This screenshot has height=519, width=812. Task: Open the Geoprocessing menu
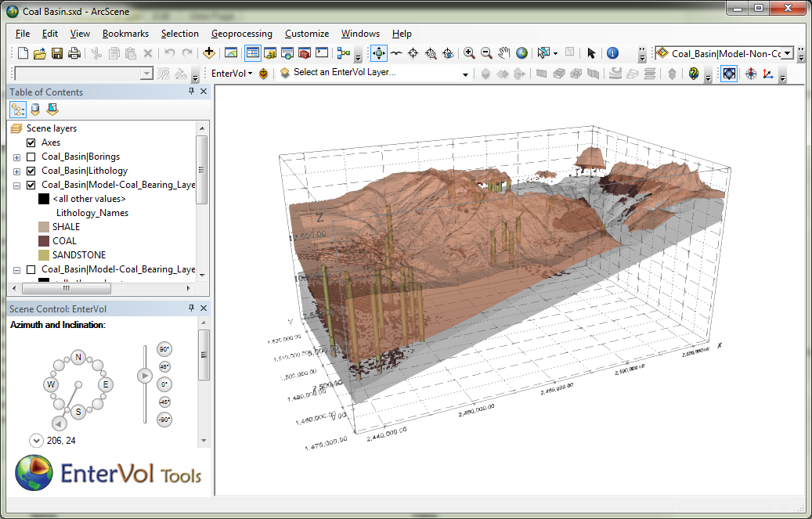(242, 34)
